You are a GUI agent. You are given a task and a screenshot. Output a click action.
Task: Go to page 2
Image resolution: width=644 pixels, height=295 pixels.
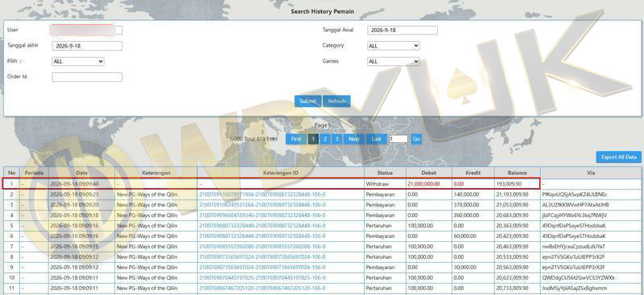pos(324,139)
